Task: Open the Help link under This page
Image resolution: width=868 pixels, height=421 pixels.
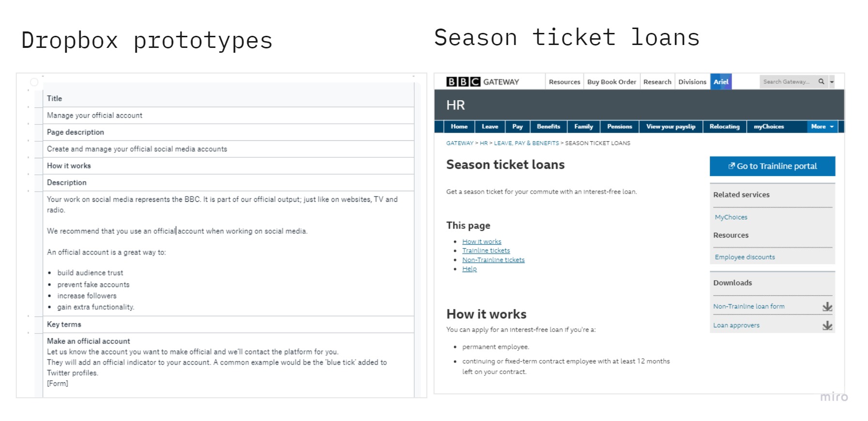Action: (x=469, y=269)
